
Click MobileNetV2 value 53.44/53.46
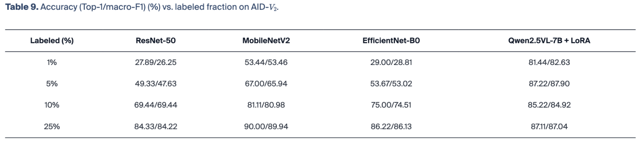pos(266,62)
